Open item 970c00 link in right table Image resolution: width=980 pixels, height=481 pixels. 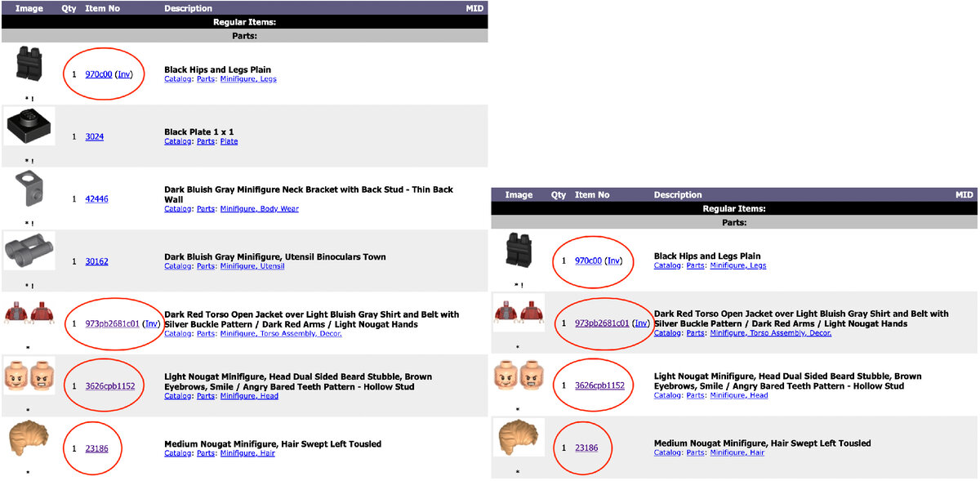(x=589, y=261)
